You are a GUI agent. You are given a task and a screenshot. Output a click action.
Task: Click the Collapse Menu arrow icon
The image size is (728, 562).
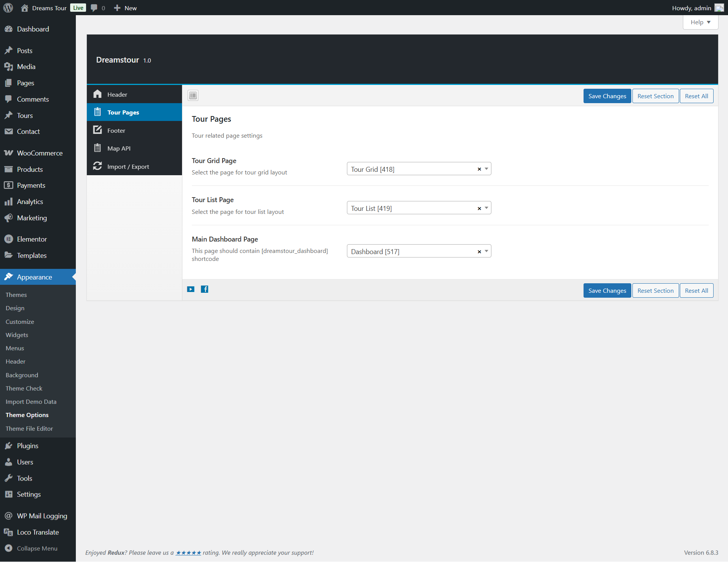tap(8, 548)
